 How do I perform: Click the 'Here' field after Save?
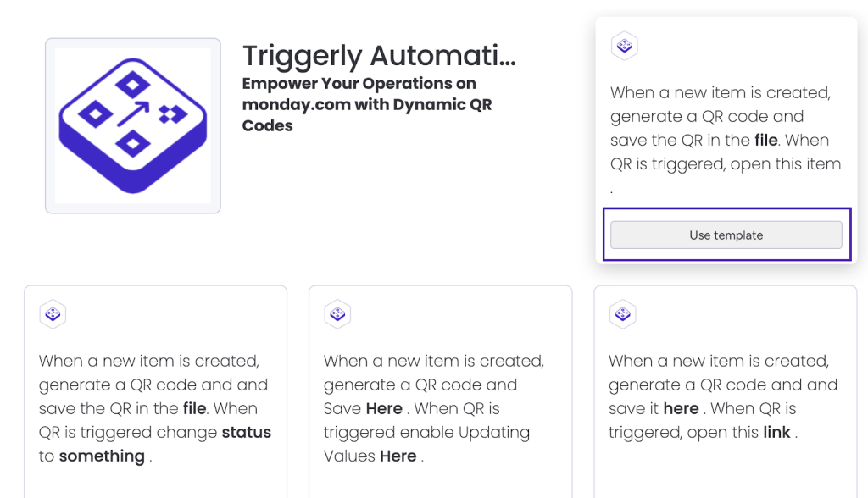pyautogui.click(x=384, y=408)
